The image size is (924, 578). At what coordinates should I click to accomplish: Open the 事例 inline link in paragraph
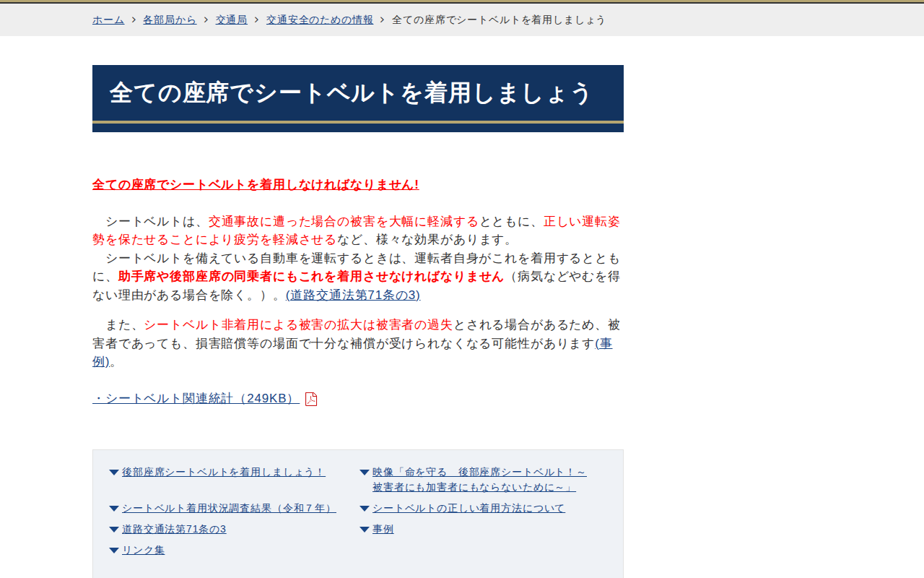pos(604,344)
